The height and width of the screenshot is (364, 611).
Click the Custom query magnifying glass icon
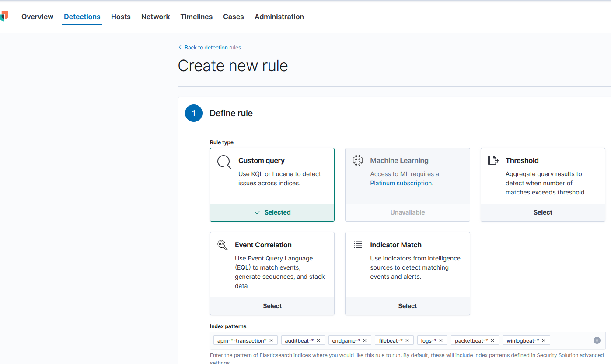click(x=224, y=162)
